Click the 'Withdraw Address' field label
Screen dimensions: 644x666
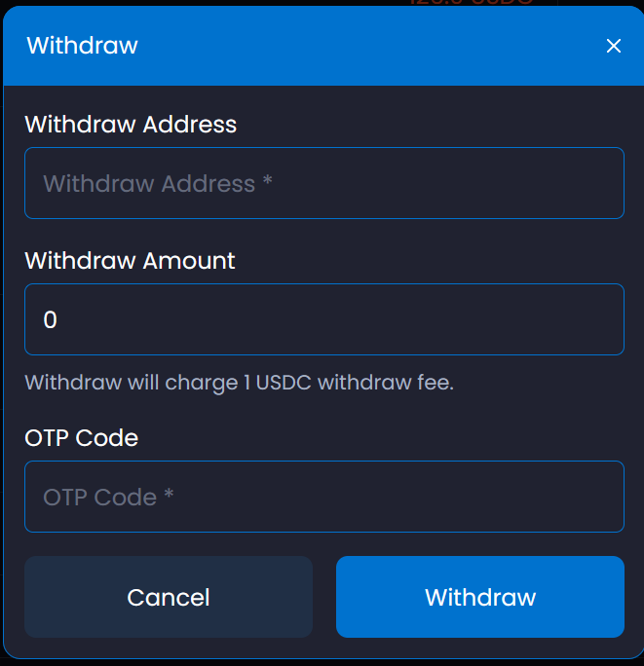pos(131,125)
